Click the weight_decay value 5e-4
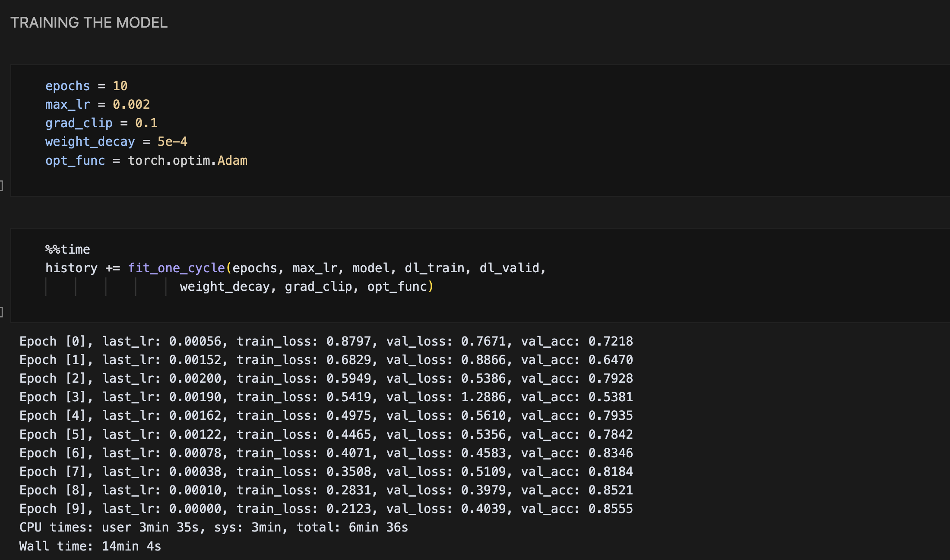The image size is (950, 560). tap(172, 142)
